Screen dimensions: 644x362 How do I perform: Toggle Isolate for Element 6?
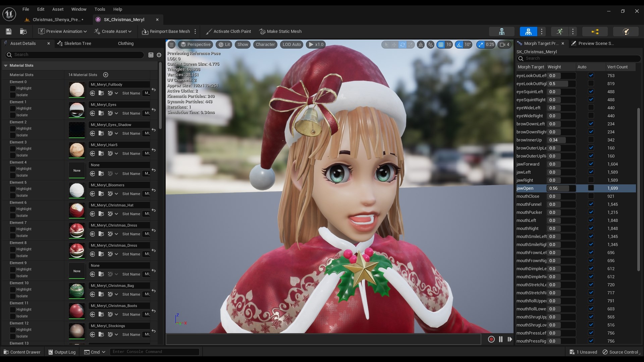coord(12,216)
